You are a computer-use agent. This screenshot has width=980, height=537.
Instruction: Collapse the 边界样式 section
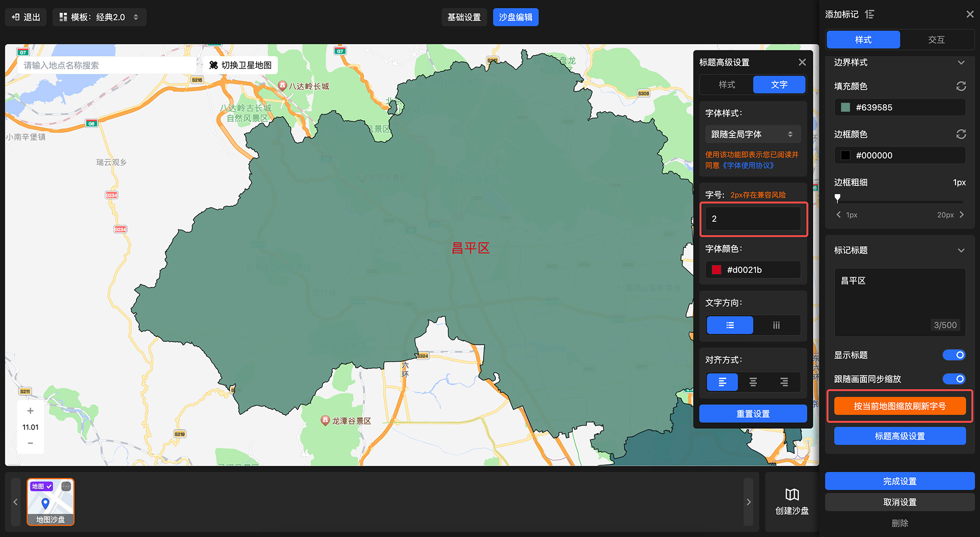pyautogui.click(x=961, y=63)
